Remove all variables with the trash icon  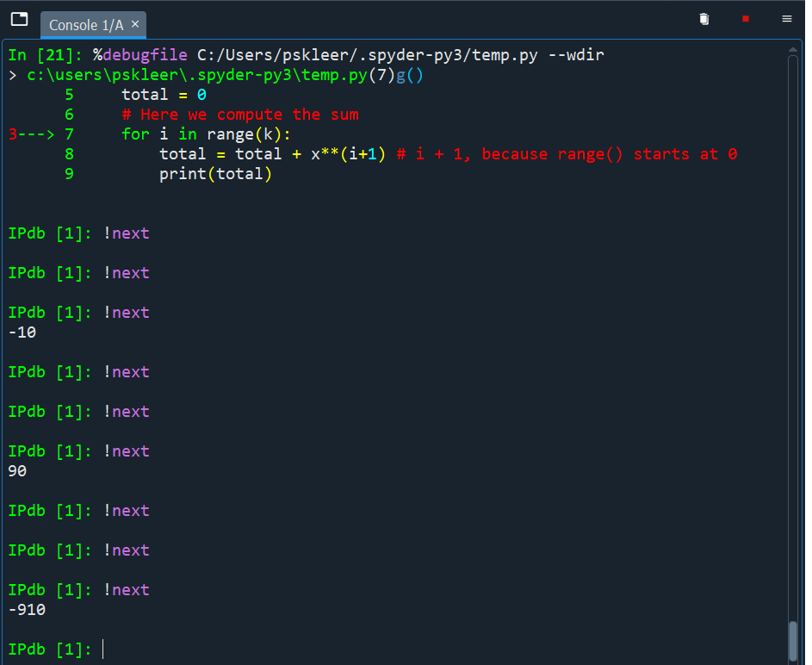coord(704,19)
